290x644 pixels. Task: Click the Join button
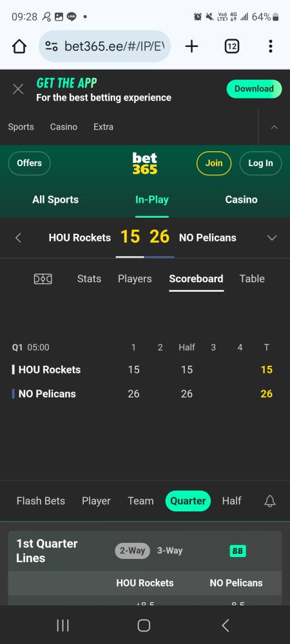213,163
